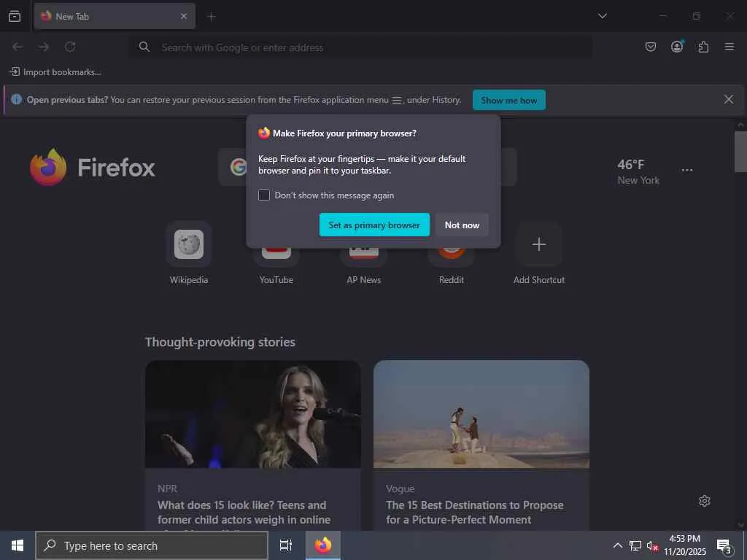Click Set as primary browser
The width and height of the screenshot is (747, 560).
pyautogui.click(x=374, y=225)
